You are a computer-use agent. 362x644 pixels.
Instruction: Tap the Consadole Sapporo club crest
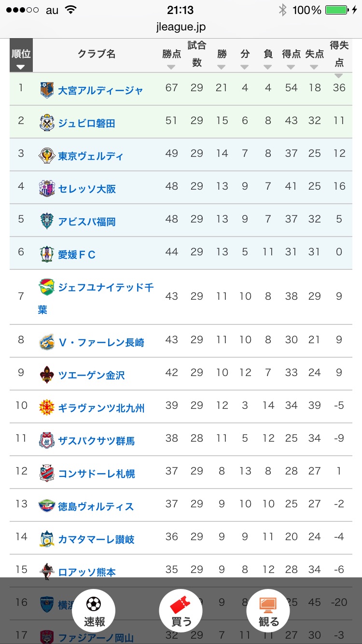(47, 473)
